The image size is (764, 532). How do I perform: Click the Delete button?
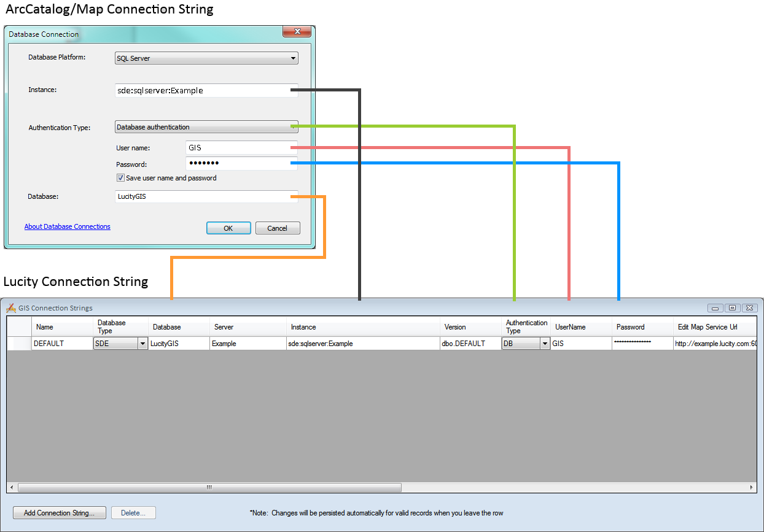coord(133,513)
